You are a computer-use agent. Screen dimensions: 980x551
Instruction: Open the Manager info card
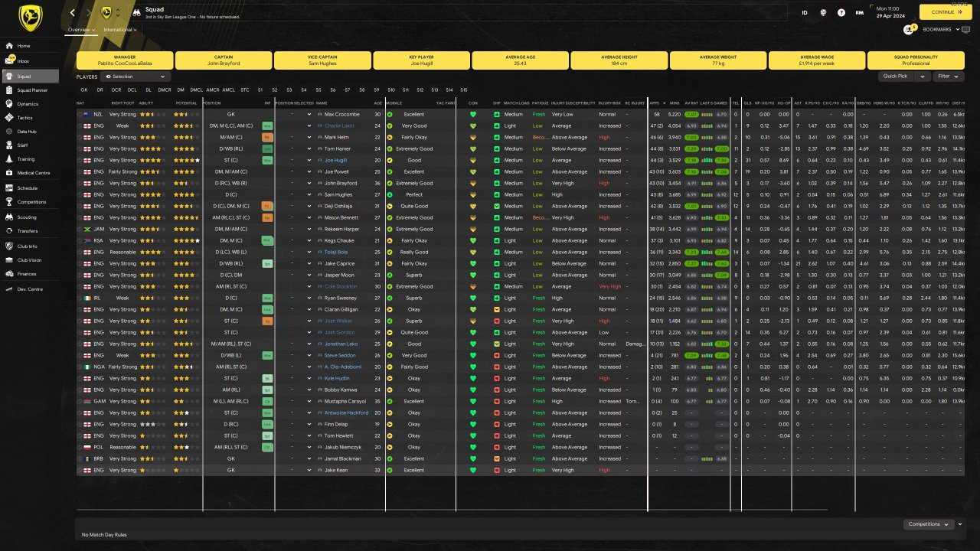point(125,60)
